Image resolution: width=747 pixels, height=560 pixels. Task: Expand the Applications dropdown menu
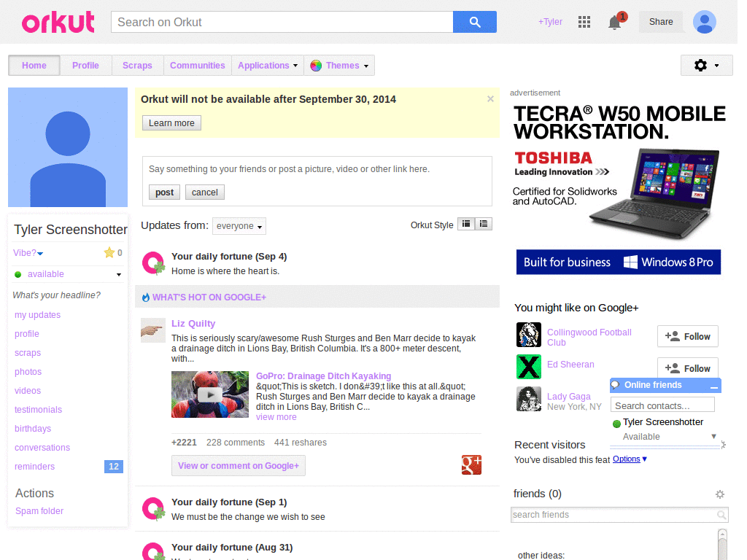click(268, 65)
